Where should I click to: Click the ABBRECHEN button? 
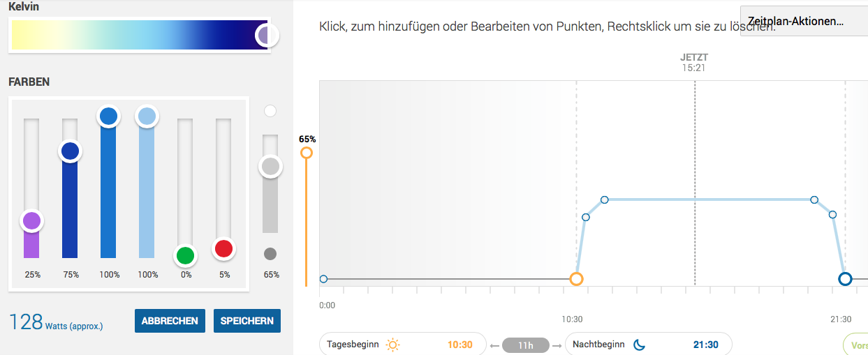(170, 321)
